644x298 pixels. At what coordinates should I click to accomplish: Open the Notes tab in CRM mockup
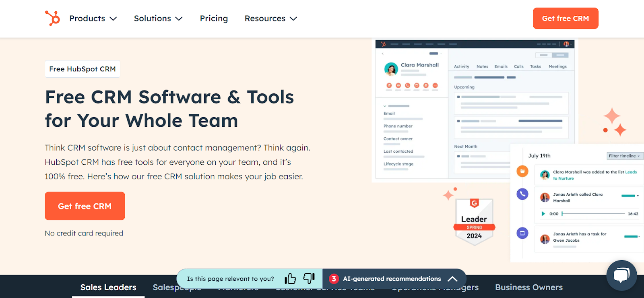(x=482, y=66)
